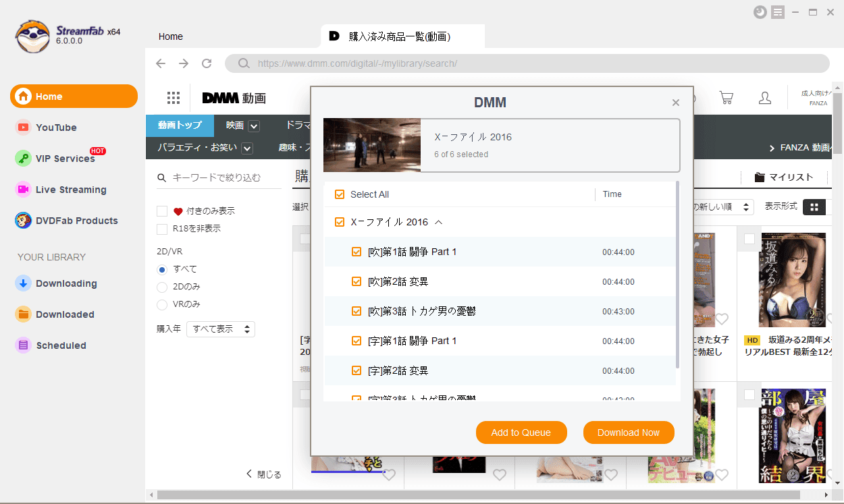
Task: Go back in the browser
Action: 161,63
